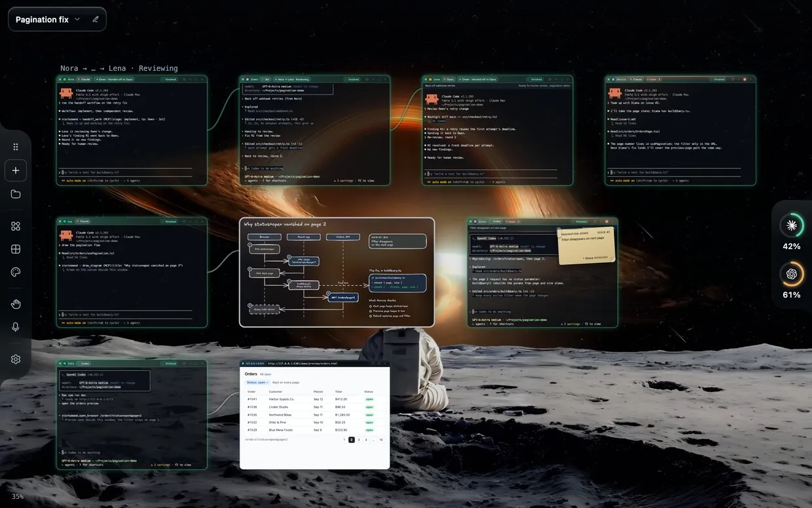Click the Nora → … → Lena · Reviewing label
Viewport: 812px width, 508px height.
pyautogui.click(x=119, y=68)
